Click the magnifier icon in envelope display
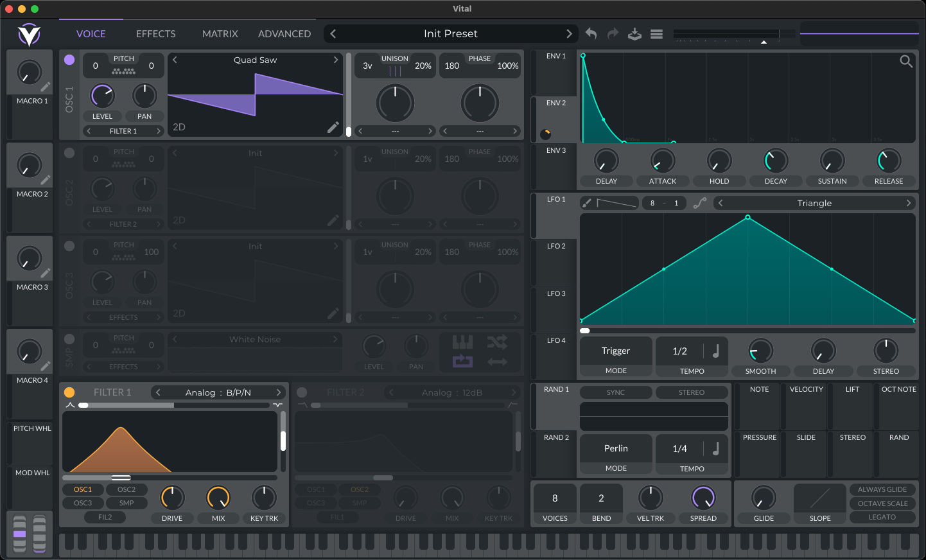Viewport: 926px width, 560px height. click(906, 61)
